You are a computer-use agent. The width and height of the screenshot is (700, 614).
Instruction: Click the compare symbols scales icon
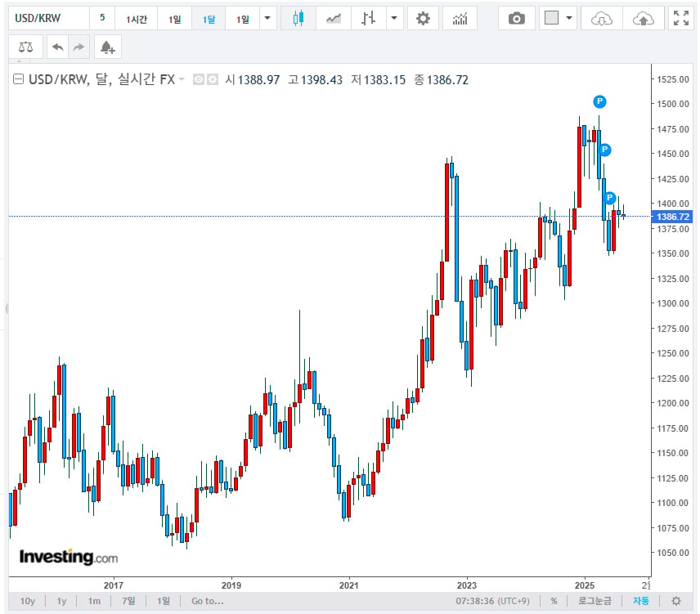click(x=26, y=47)
